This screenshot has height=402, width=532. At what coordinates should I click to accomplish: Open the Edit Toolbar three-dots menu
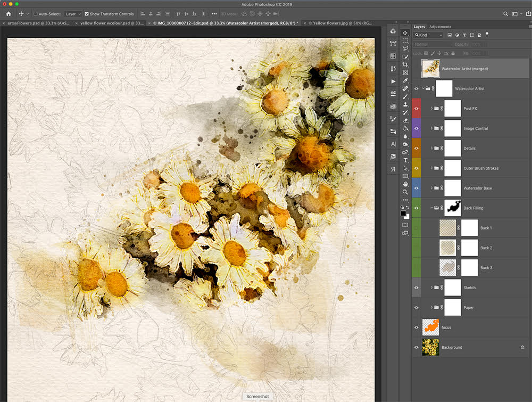(405, 200)
